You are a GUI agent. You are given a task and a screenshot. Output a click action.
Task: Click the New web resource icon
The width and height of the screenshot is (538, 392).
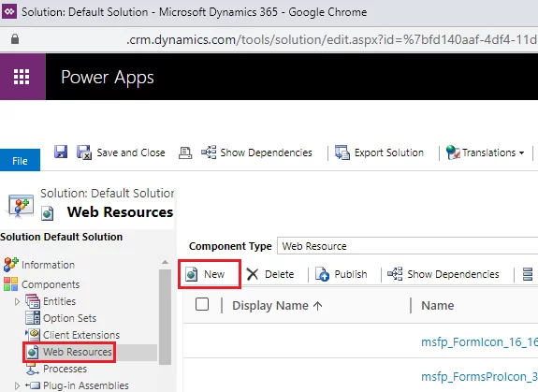[x=192, y=274]
